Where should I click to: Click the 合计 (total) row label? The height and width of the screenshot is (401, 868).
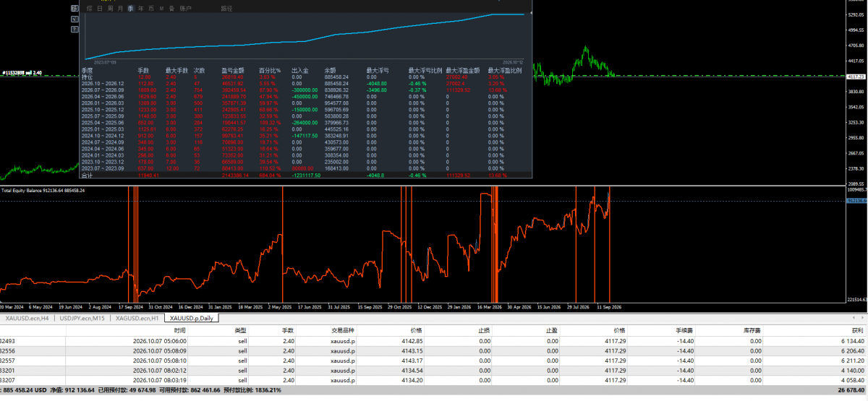pyautogui.click(x=88, y=176)
